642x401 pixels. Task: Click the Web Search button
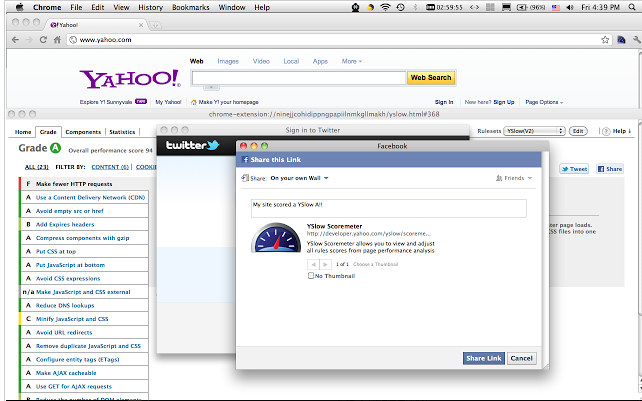click(431, 77)
